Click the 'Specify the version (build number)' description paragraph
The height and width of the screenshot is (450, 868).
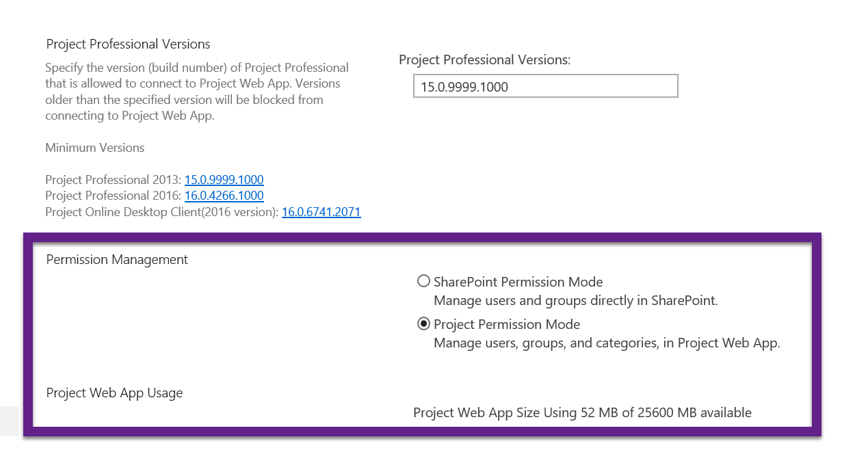(197, 92)
